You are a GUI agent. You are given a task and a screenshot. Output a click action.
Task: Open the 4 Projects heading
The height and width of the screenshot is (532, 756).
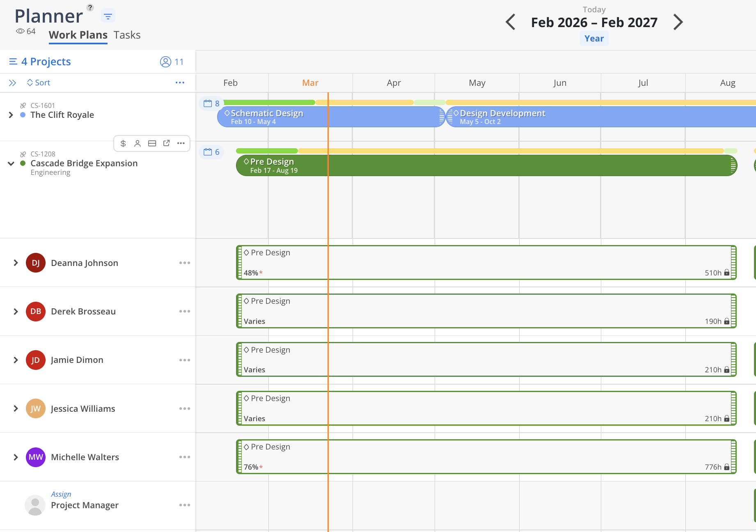coord(46,62)
